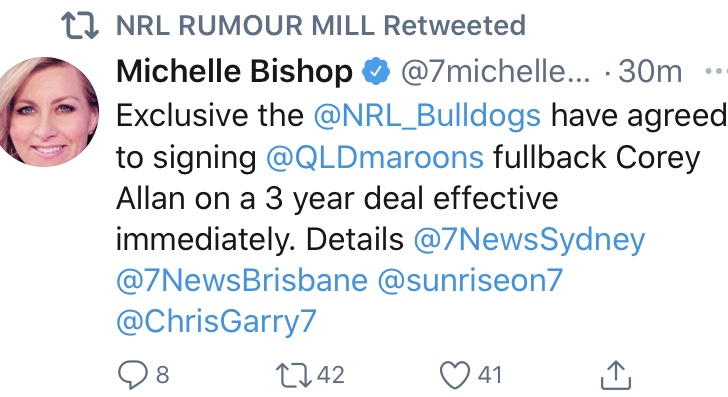Visit the @7NewsBrisbane profile link
Screen dimensions: 728x397
click(242, 281)
